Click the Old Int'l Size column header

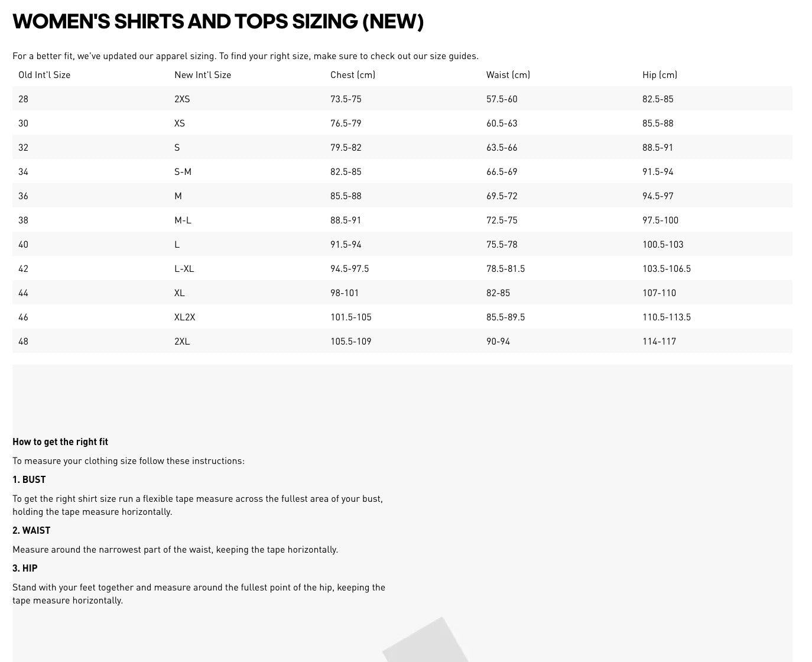(44, 75)
